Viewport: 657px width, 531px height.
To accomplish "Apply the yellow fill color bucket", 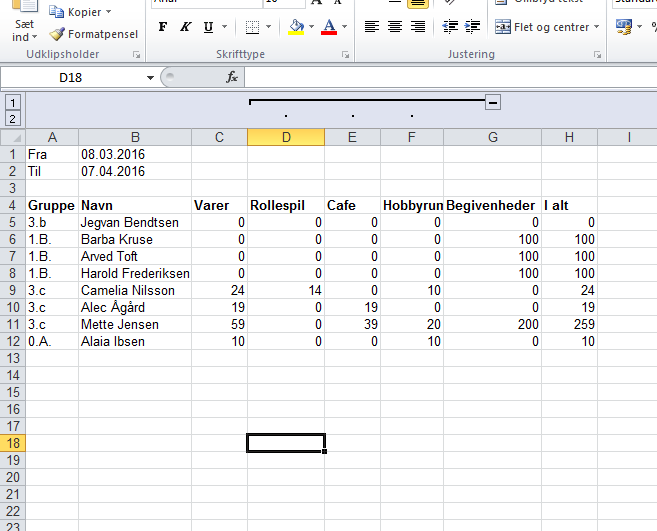I will (296, 27).
